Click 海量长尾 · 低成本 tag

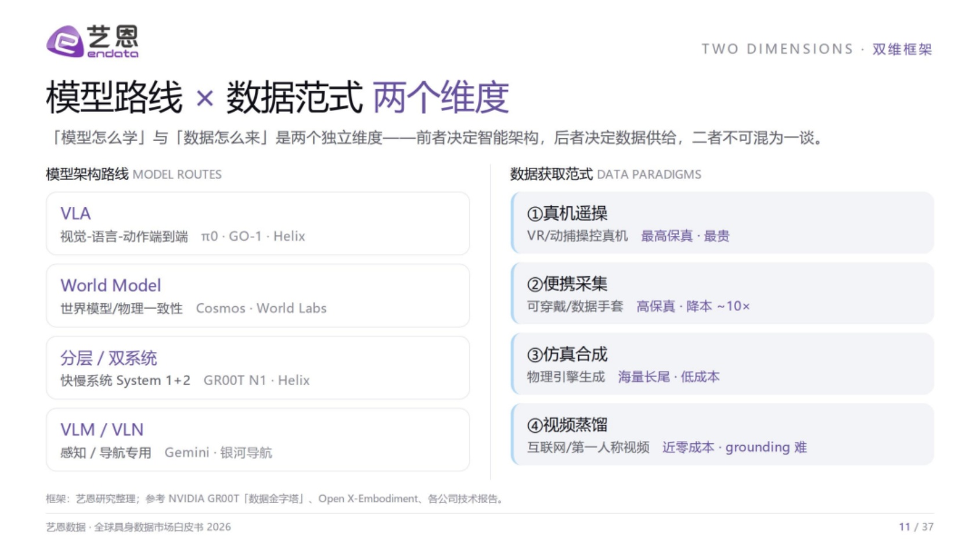669,377
